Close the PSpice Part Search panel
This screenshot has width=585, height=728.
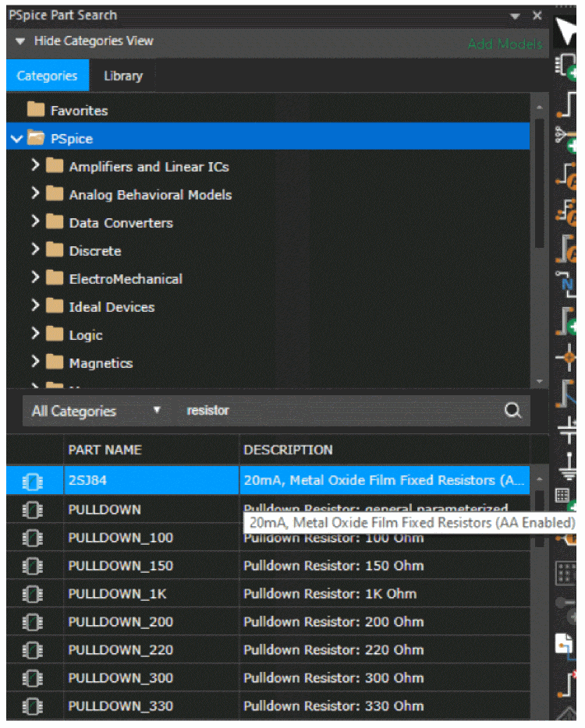[x=537, y=16]
